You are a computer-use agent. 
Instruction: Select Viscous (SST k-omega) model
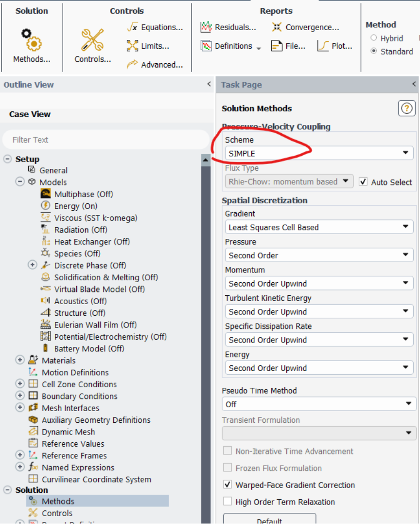click(95, 218)
